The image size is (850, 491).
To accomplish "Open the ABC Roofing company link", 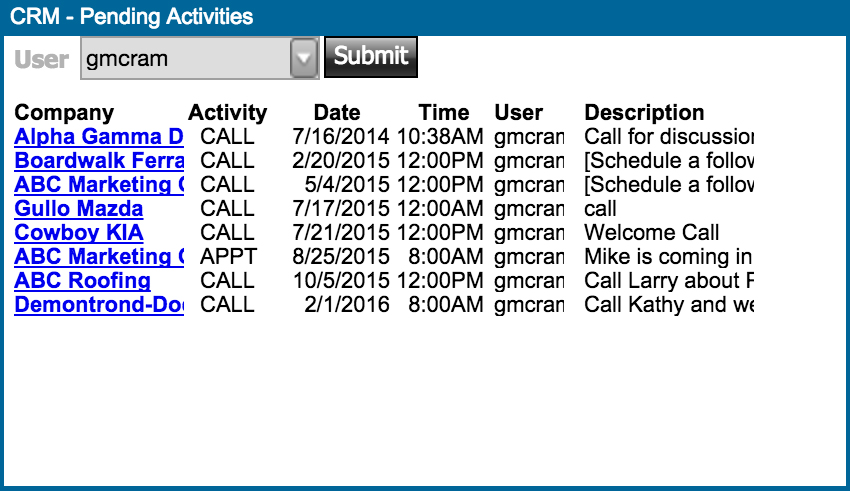I will [83, 281].
